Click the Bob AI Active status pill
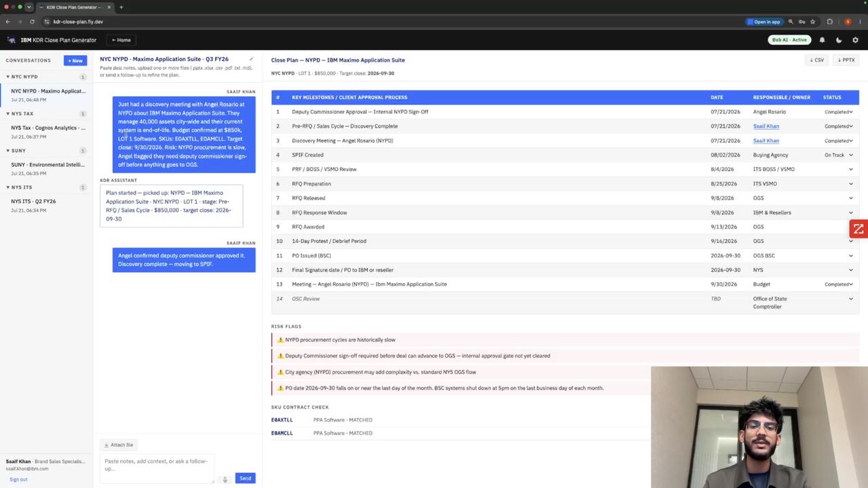The image size is (868, 488). tap(789, 40)
